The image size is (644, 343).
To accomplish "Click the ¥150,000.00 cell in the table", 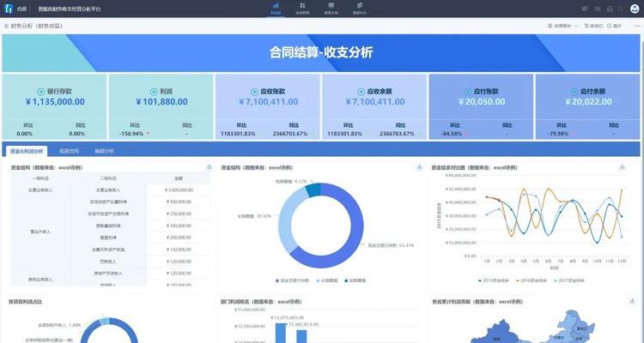I will click(x=179, y=250).
